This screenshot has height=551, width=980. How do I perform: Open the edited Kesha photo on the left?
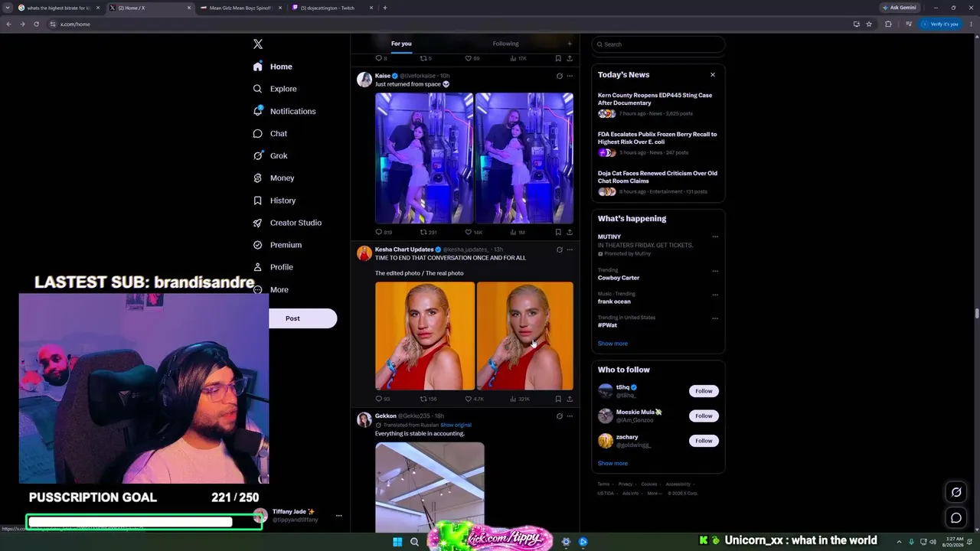425,336
